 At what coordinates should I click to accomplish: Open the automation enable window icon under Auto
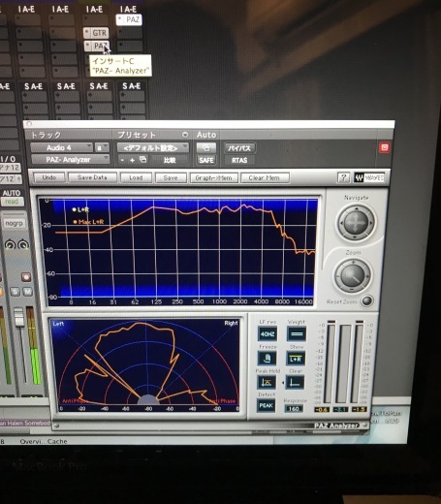[206, 148]
